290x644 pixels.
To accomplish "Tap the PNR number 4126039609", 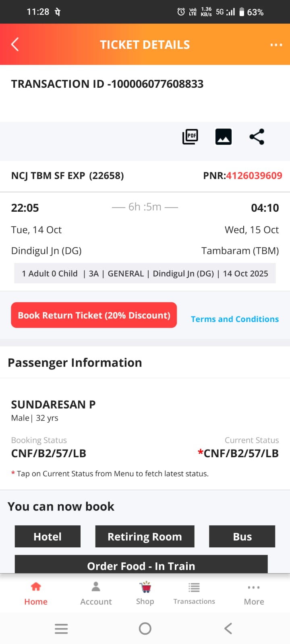I will 254,175.
